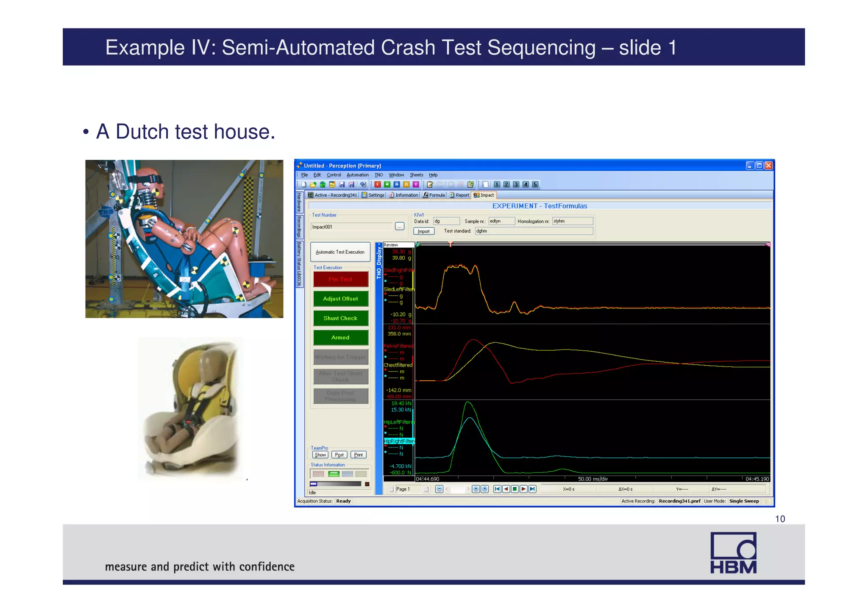Image resolution: width=868 pixels, height=613 pixels.
Task: Open the Automation menu
Action: [x=358, y=175]
